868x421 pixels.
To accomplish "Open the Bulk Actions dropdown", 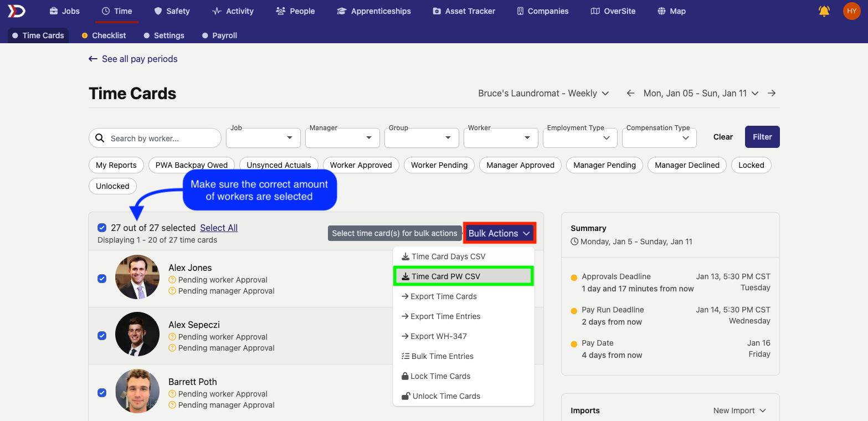I will click(x=500, y=233).
